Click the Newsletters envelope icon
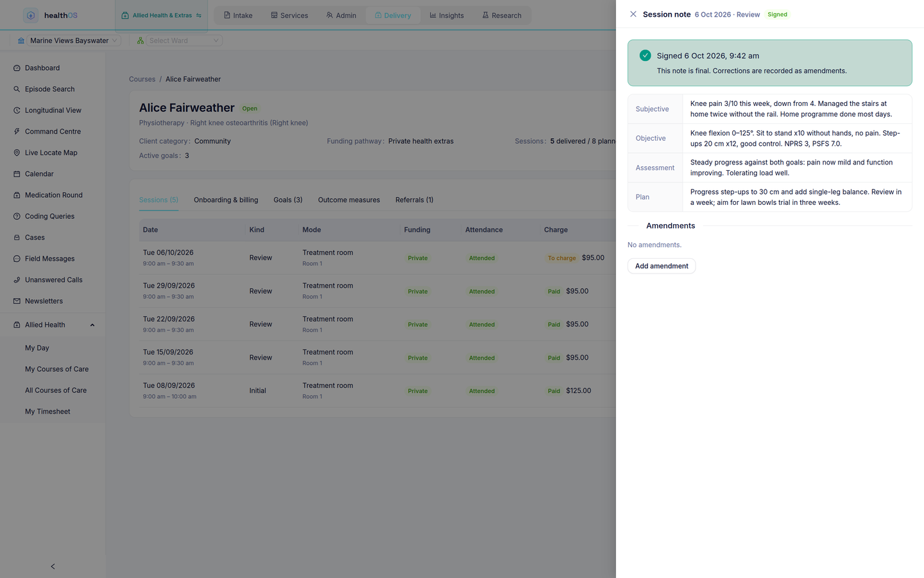 click(x=17, y=301)
